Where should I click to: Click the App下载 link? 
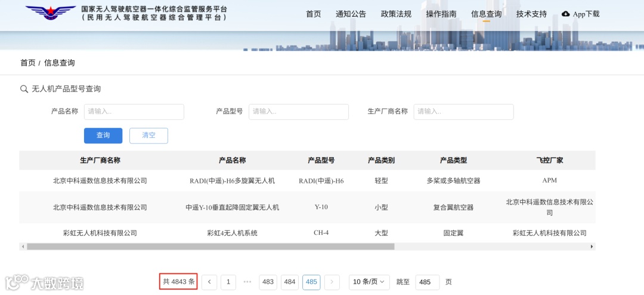[586, 14]
